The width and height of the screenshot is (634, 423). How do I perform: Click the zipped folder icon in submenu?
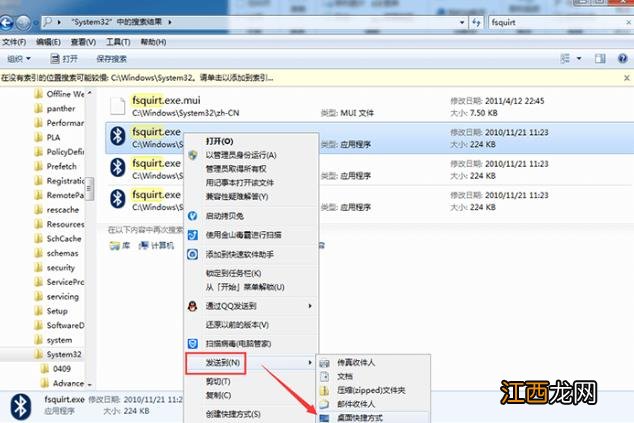[x=324, y=391]
